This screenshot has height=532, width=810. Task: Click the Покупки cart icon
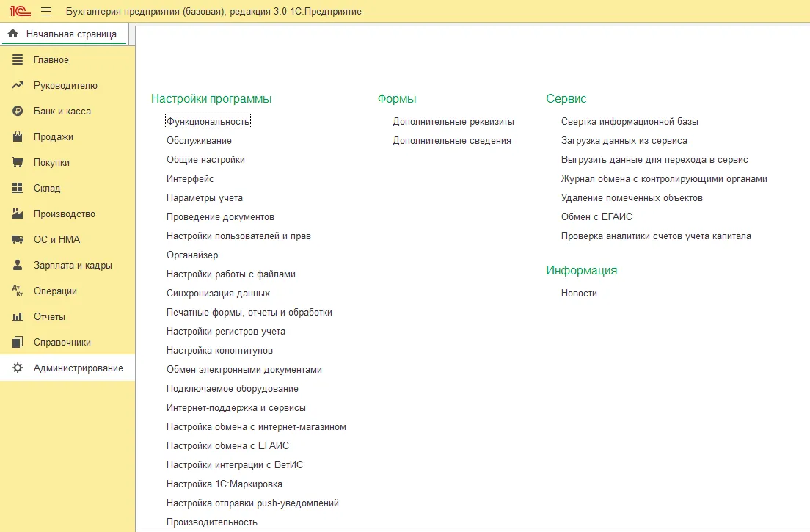tap(18, 162)
